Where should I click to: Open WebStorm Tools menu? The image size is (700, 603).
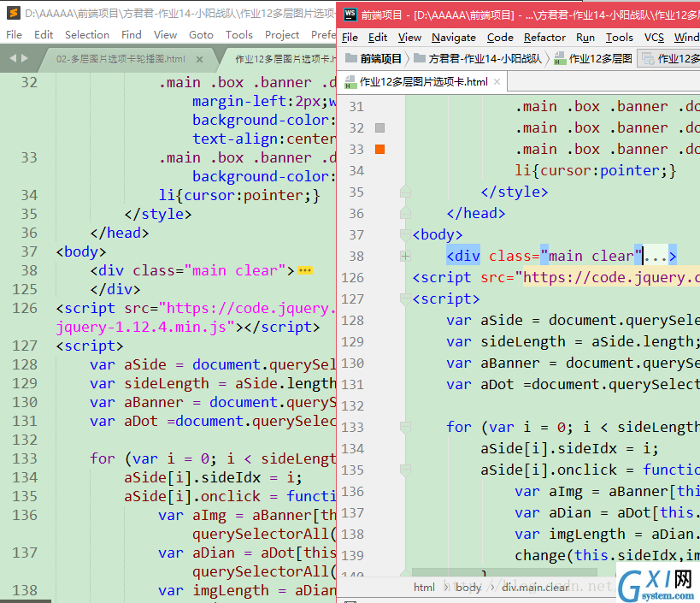click(x=619, y=38)
